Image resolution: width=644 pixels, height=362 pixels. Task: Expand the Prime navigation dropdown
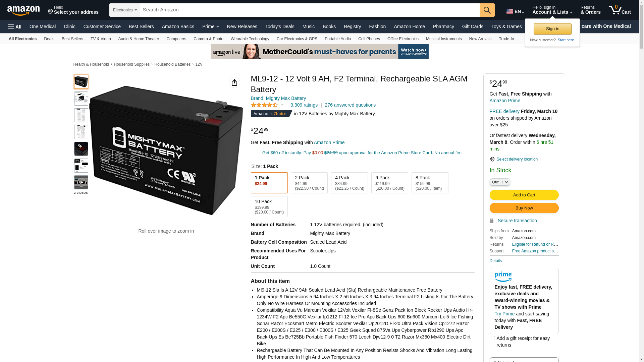tap(211, 26)
